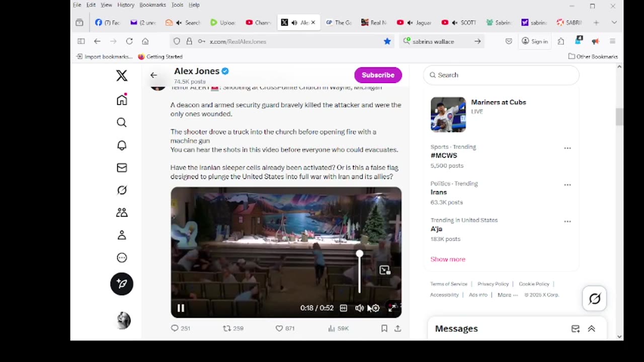Open Communities people icon

[x=122, y=212]
